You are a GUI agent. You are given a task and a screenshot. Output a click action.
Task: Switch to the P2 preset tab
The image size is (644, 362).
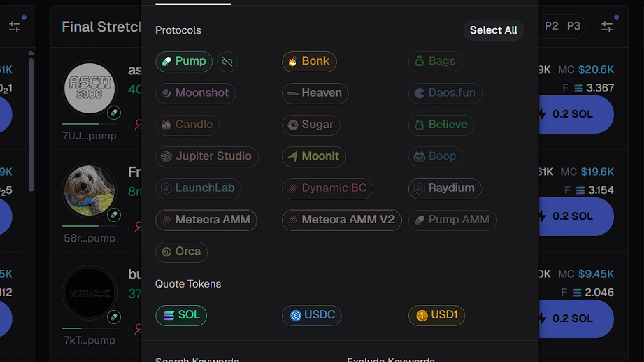point(552,26)
